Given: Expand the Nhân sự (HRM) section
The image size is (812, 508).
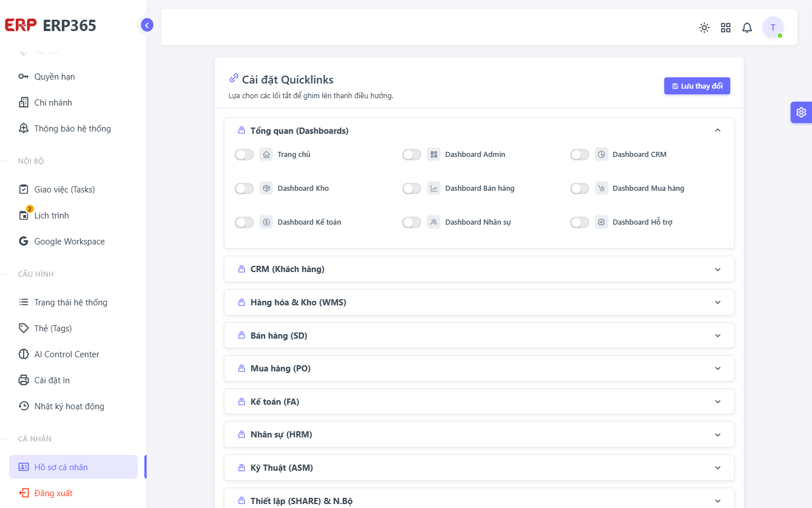Looking at the screenshot, I should click(x=479, y=435).
